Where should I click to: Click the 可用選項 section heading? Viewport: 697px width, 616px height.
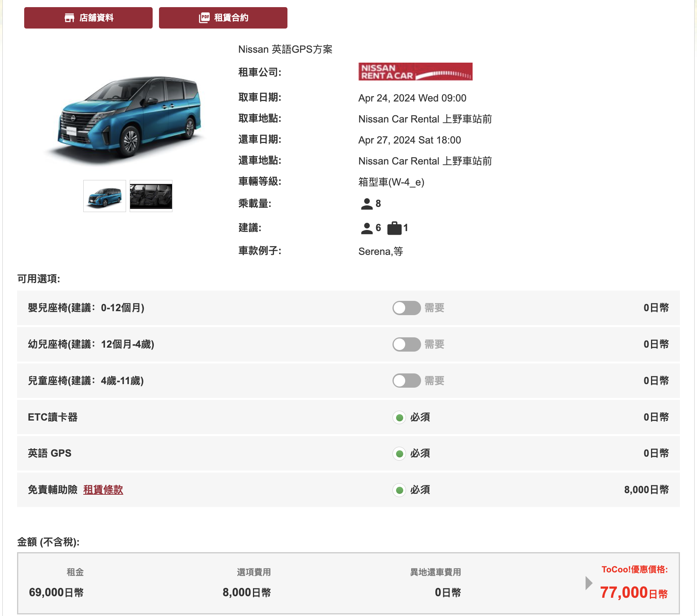[39, 279]
